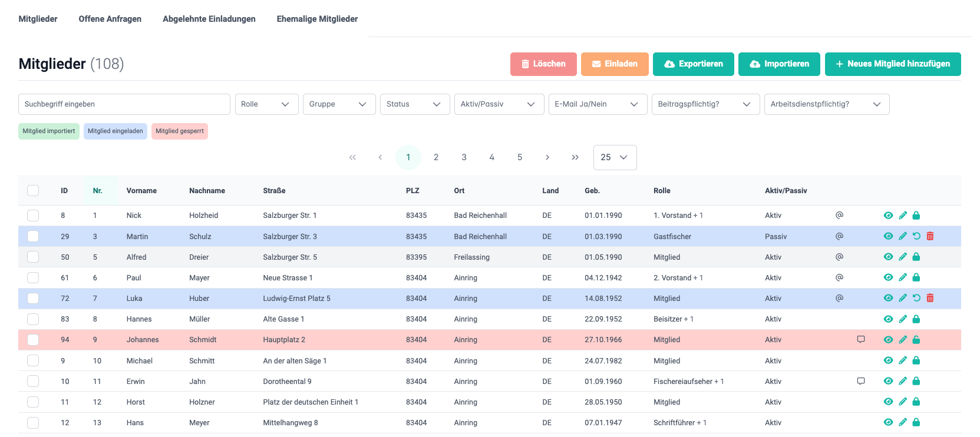The height and width of the screenshot is (437, 980).
Task: Click the Suchbegriff eingeben search field
Action: coord(124,104)
